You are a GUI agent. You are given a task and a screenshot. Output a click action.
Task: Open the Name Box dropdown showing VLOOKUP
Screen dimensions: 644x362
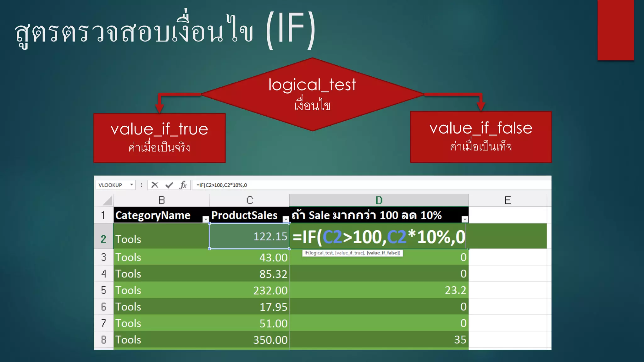(132, 185)
